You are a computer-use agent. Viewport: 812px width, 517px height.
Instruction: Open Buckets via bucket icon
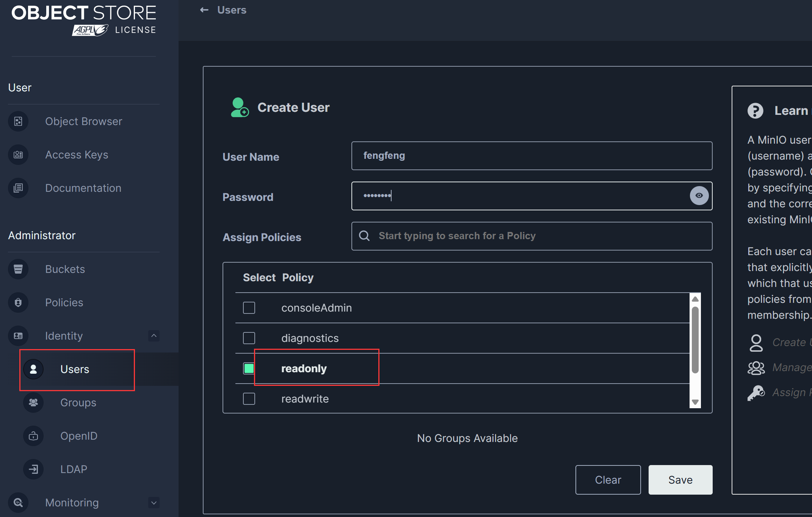point(18,269)
